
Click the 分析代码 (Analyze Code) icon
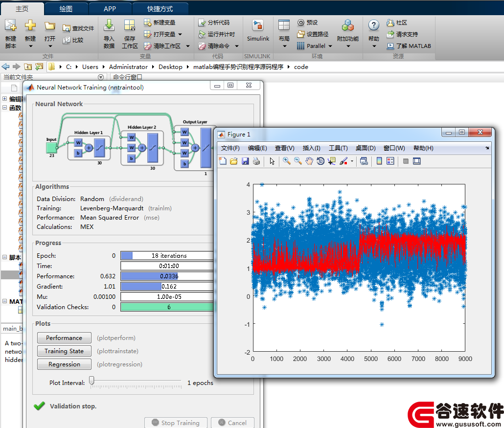(202, 23)
